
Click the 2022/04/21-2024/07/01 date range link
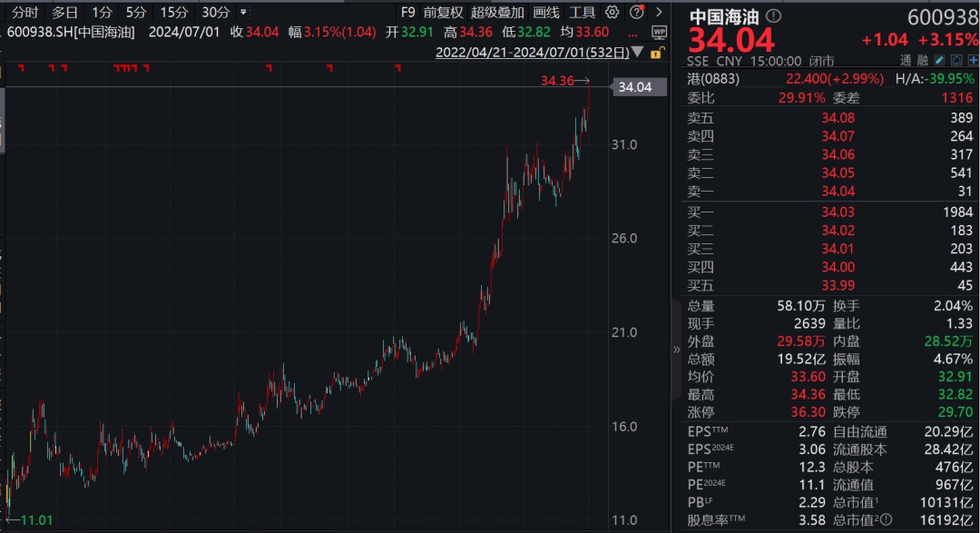[x=533, y=53]
